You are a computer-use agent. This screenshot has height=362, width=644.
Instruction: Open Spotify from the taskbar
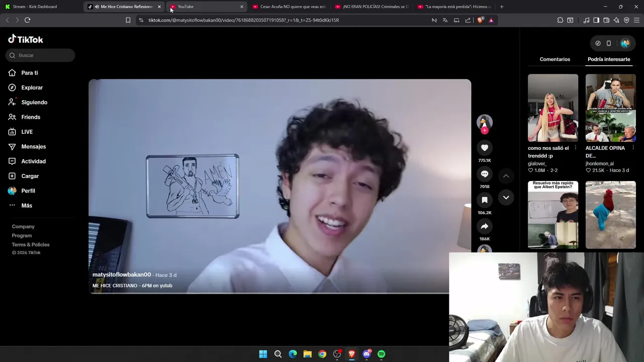click(381, 354)
